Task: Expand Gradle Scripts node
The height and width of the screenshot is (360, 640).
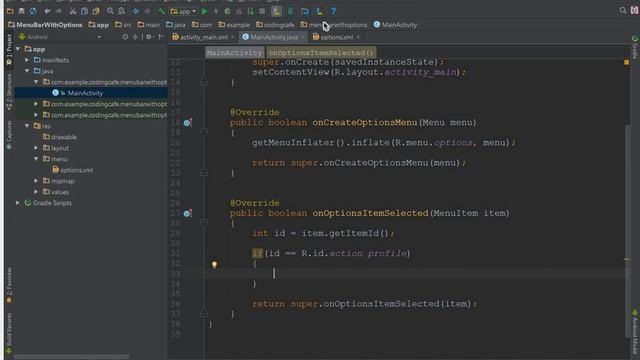Action: [x=18, y=203]
